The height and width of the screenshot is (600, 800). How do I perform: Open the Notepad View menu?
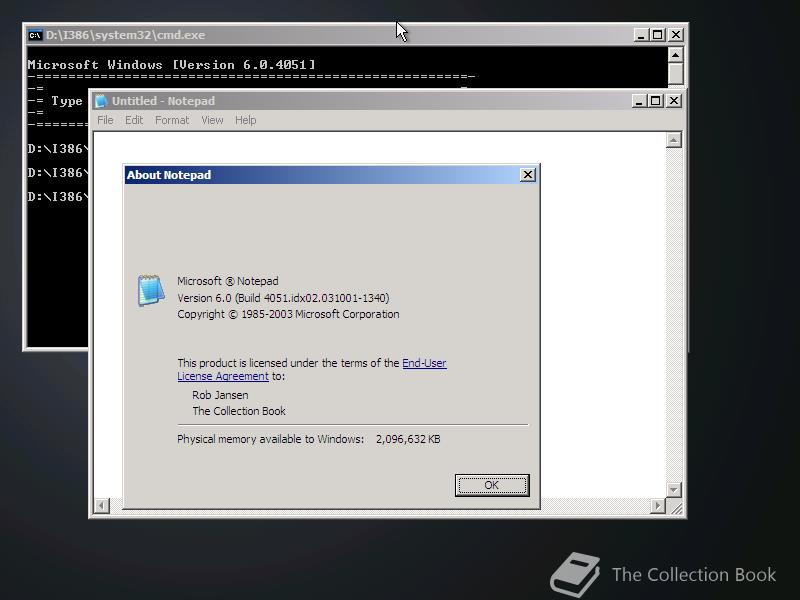pyautogui.click(x=212, y=120)
